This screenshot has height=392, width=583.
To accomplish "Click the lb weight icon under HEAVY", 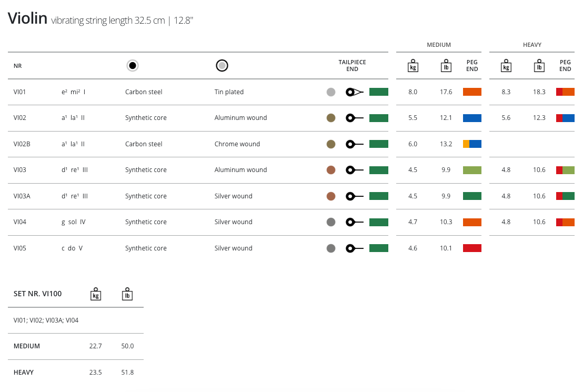I will [x=539, y=66].
